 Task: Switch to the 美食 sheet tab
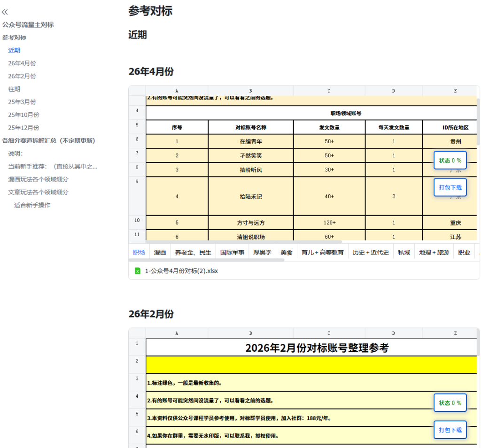287,252
